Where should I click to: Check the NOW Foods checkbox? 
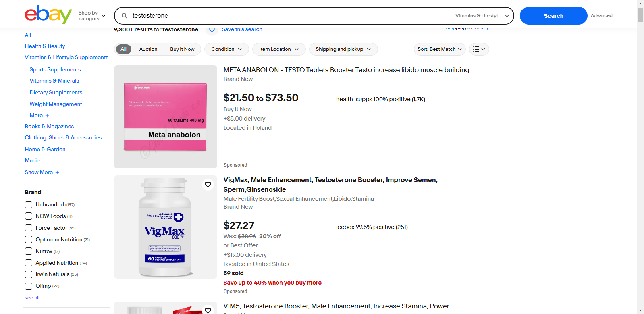29,216
